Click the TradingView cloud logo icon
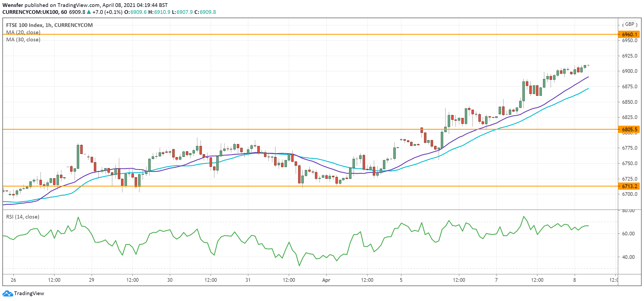This screenshot has width=644, height=301. pyautogui.click(x=7, y=293)
